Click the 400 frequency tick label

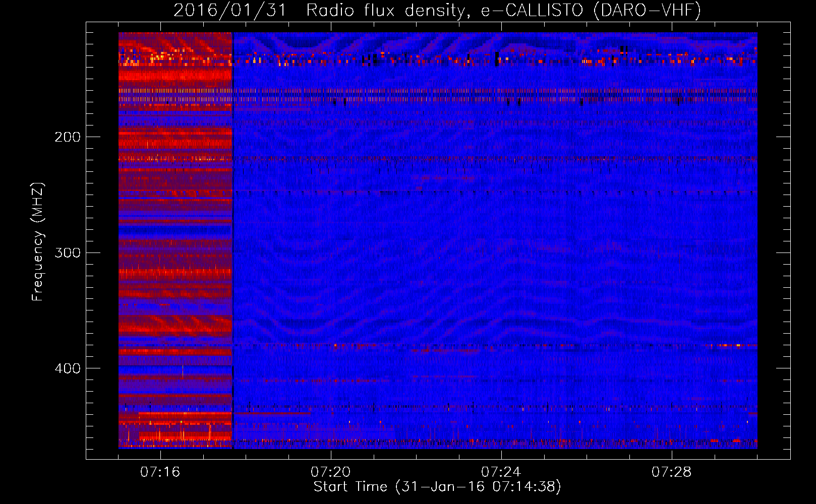click(x=68, y=368)
